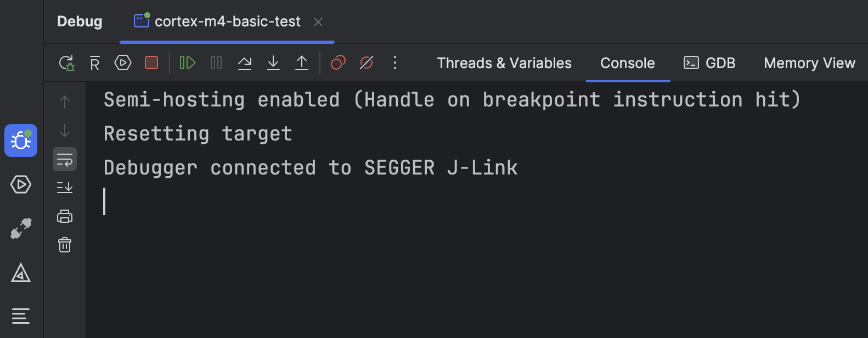Open the View Breakpoints dialog
Viewport: 868px width, 338px height.
click(x=337, y=63)
